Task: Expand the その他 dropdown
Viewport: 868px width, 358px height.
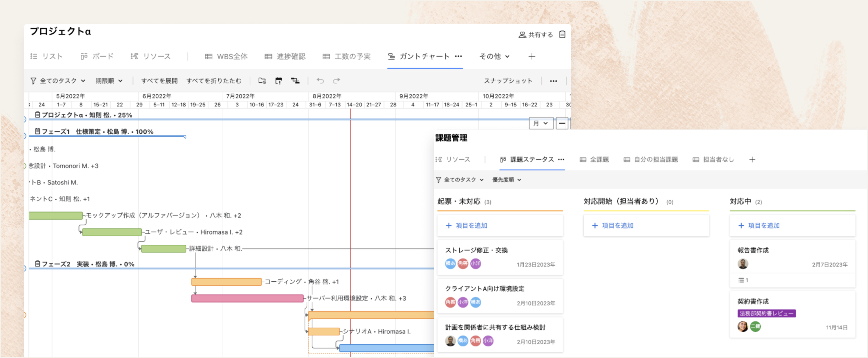Action: pos(494,56)
